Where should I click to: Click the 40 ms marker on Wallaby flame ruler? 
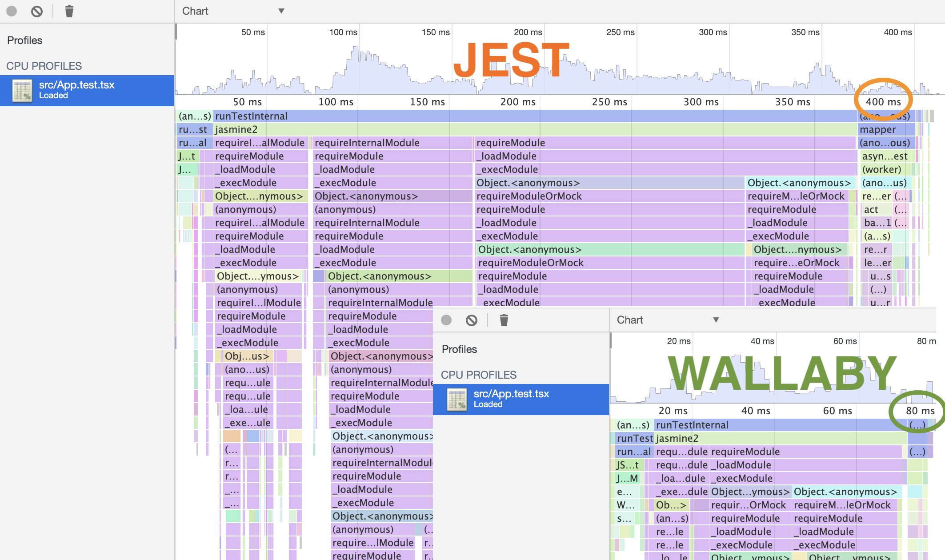click(755, 411)
